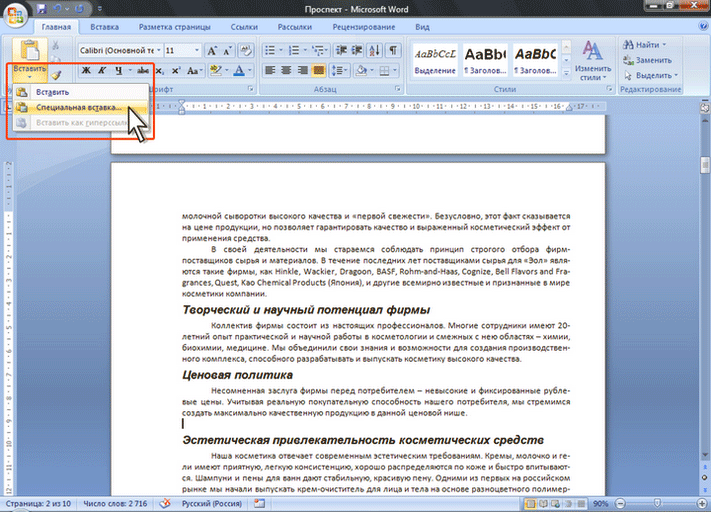Clear formatting with eraser icon
The image size is (711, 512).
point(246,50)
